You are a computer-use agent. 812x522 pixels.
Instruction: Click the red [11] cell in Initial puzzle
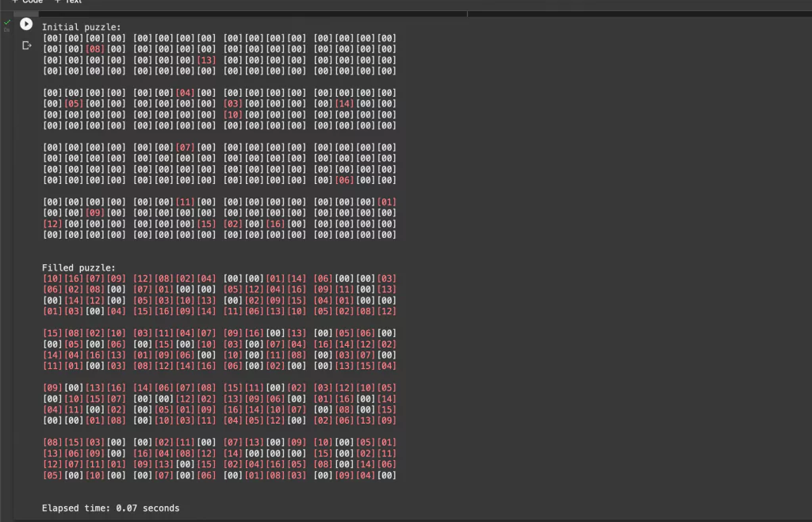click(x=185, y=202)
